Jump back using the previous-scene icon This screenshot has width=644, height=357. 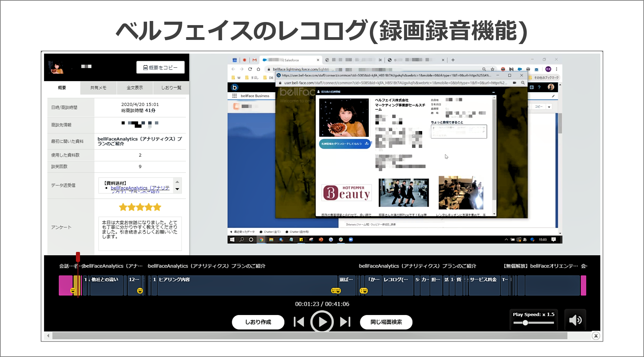[299, 322]
